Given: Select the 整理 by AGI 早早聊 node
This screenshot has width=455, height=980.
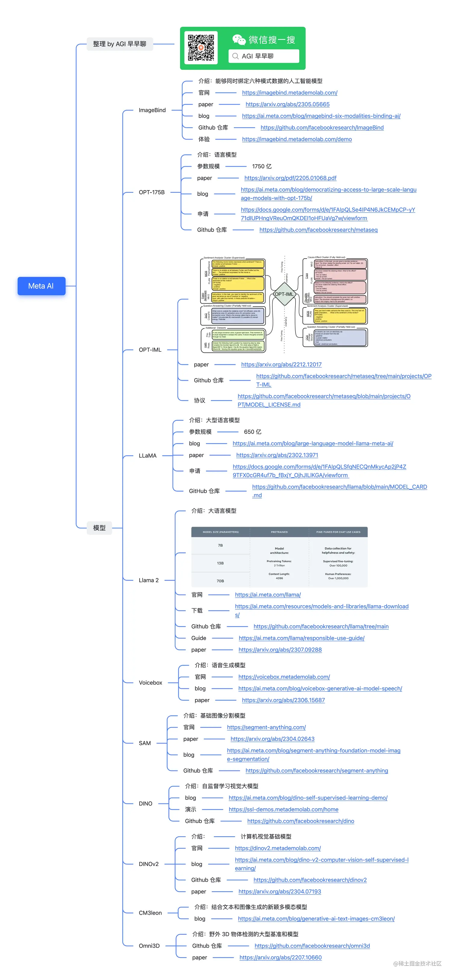Looking at the screenshot, I should pos(119,44).
